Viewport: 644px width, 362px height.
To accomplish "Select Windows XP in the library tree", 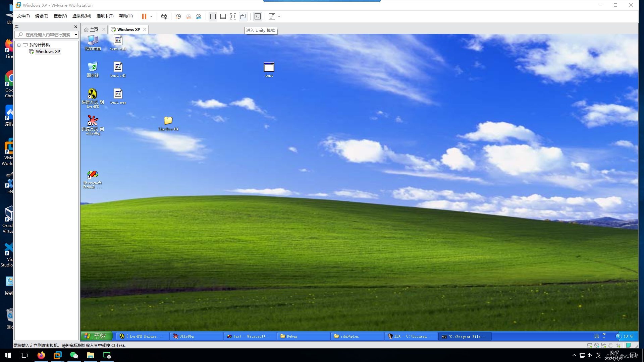I will 48,52.
